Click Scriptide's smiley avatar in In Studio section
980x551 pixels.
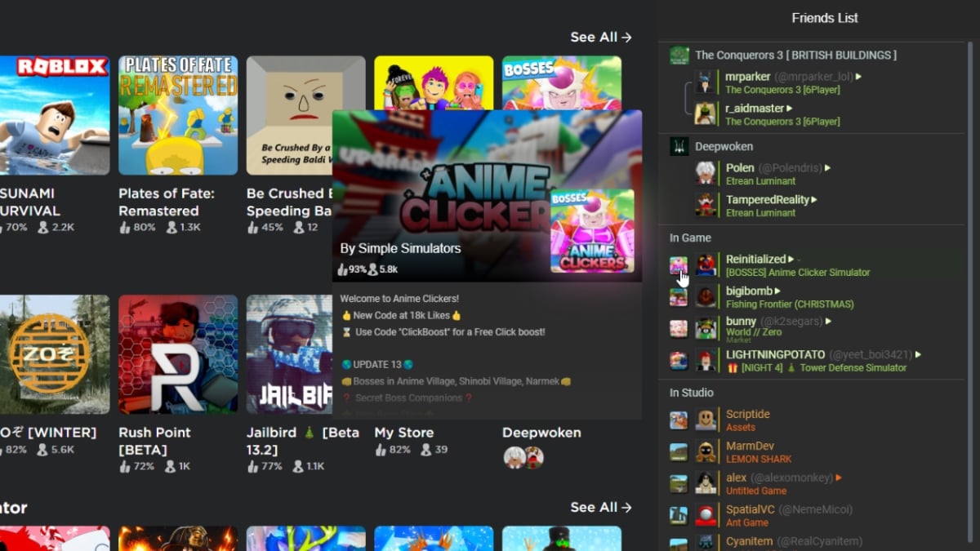706,420
